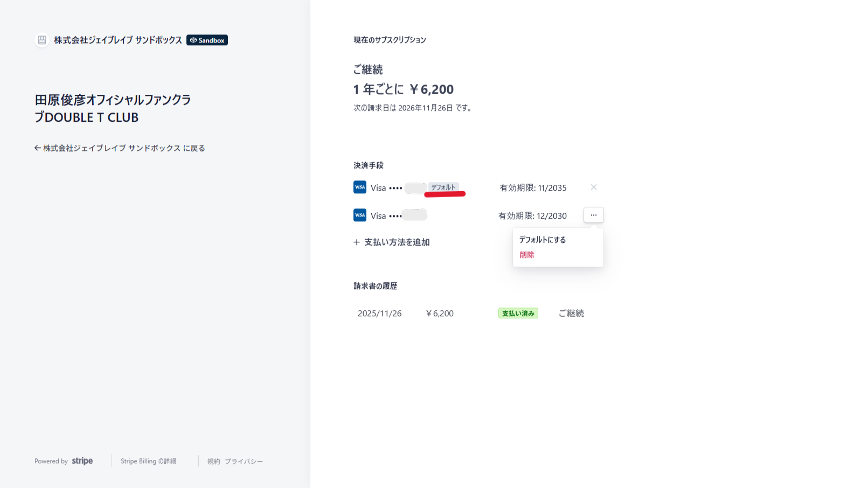
Task: Open the プライバシー link in footer
Action: (x=244, y=462)
